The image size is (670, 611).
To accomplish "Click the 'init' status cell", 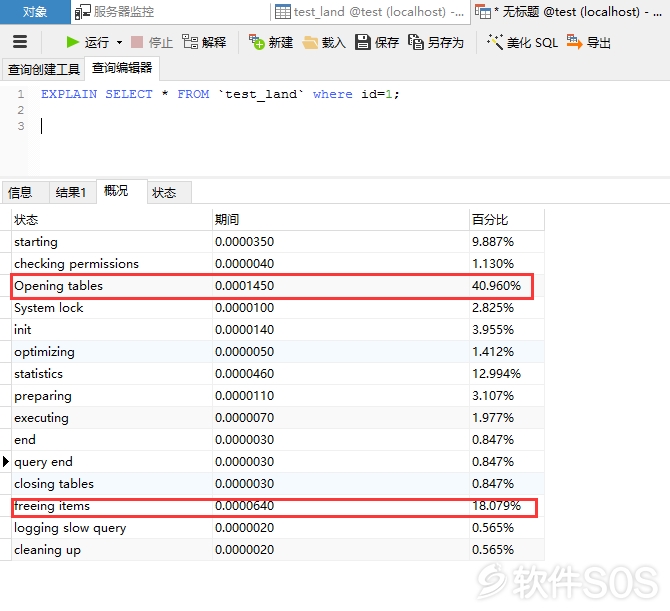I will pyautogui.click(x=112, y=330).
